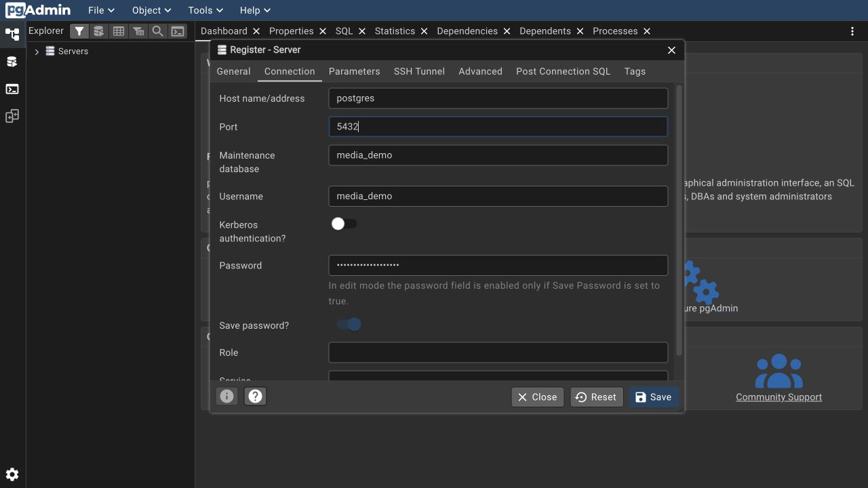This screenshot has width=868, height=488.
Task: Click the help question mark button
Action: 255,396
